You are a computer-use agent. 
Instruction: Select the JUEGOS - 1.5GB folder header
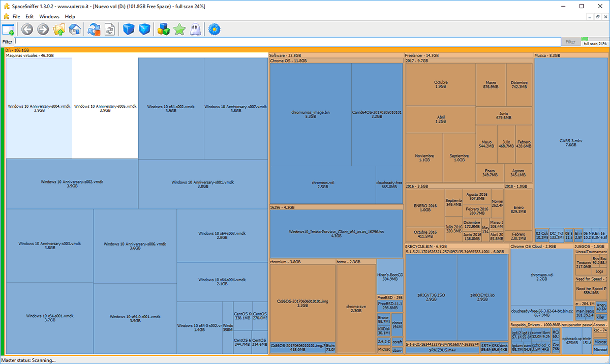[591, 247]
